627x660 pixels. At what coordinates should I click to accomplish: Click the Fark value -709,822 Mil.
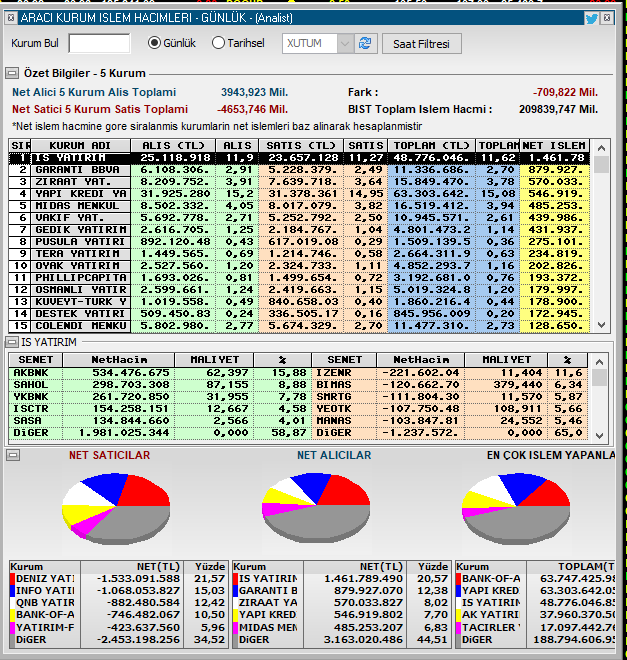pos(565,93)
